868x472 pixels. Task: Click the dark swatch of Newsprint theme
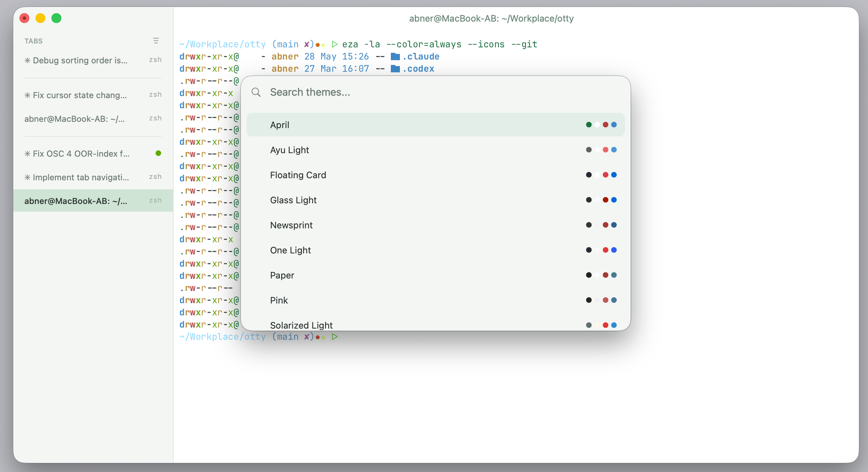pyautogui.click(x=589, y=225)
